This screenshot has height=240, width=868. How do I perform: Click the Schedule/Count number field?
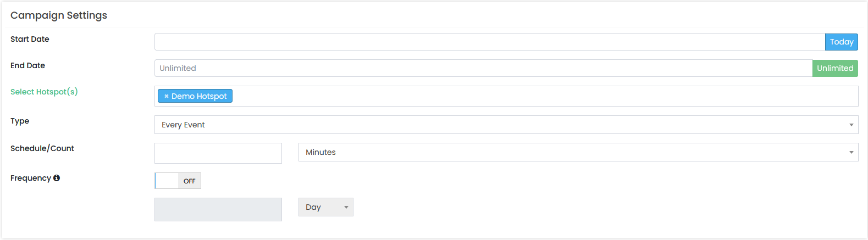(x=218, y=153)
